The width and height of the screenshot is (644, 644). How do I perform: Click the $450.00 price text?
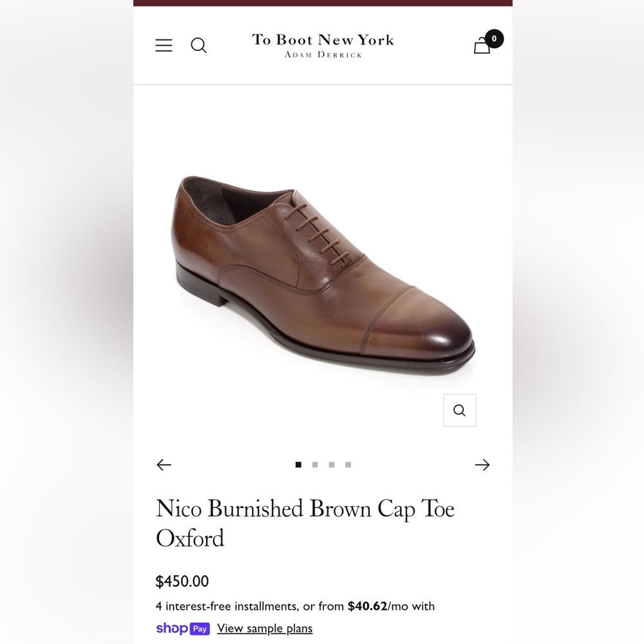(182, 581)
